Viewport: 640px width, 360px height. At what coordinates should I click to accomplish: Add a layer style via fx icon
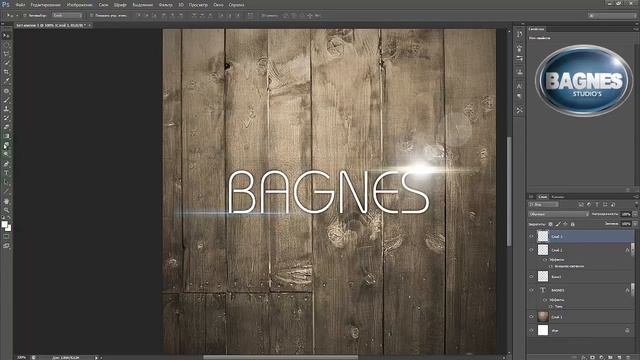click(584, 357)
